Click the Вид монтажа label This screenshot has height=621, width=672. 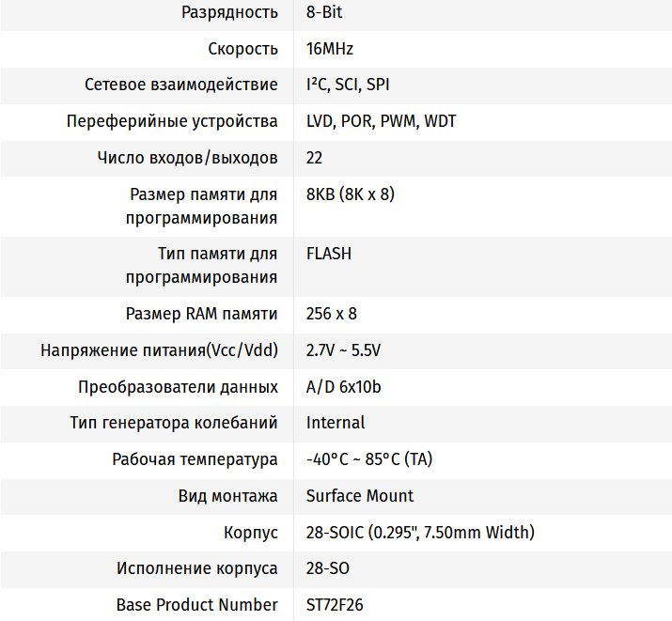coord(228,496)
